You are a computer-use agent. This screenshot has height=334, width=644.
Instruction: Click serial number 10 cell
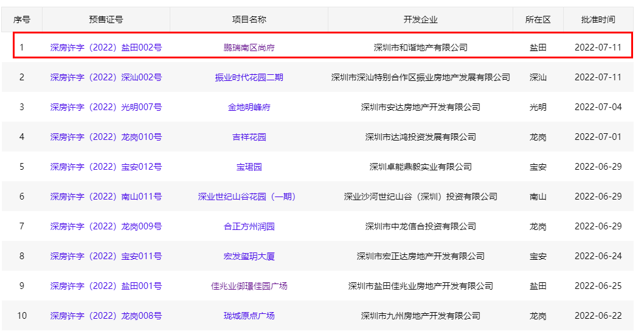point(22,316)
